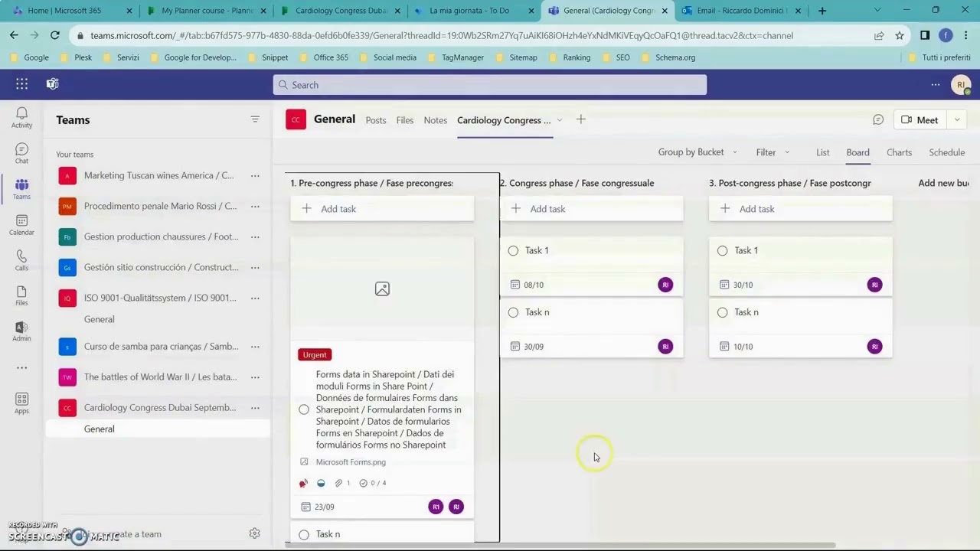Click the Teams search box
980x551 pixels.
(490, 85)
